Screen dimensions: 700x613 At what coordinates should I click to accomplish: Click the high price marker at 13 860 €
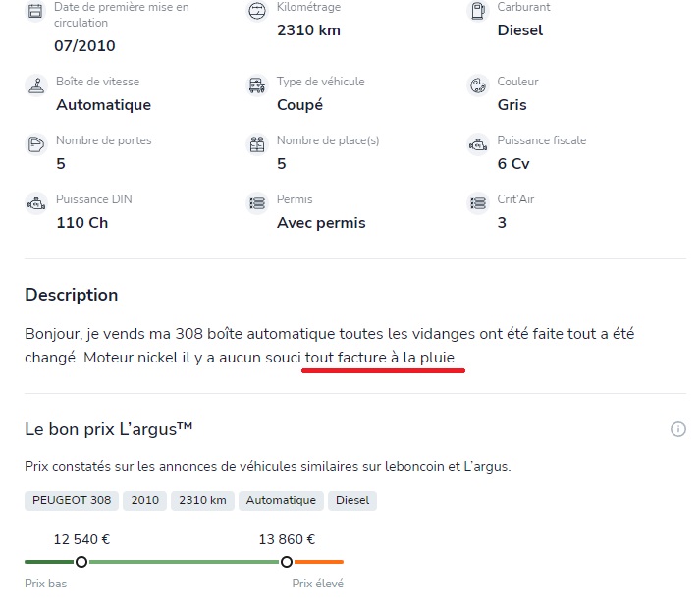point(287,562)
